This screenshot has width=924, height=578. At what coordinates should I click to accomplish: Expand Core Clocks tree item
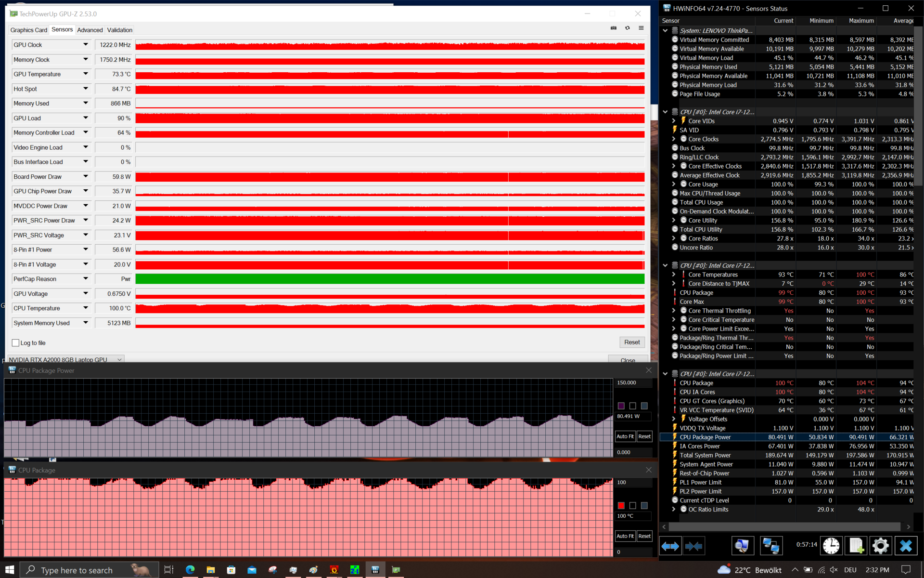[673, 139]
